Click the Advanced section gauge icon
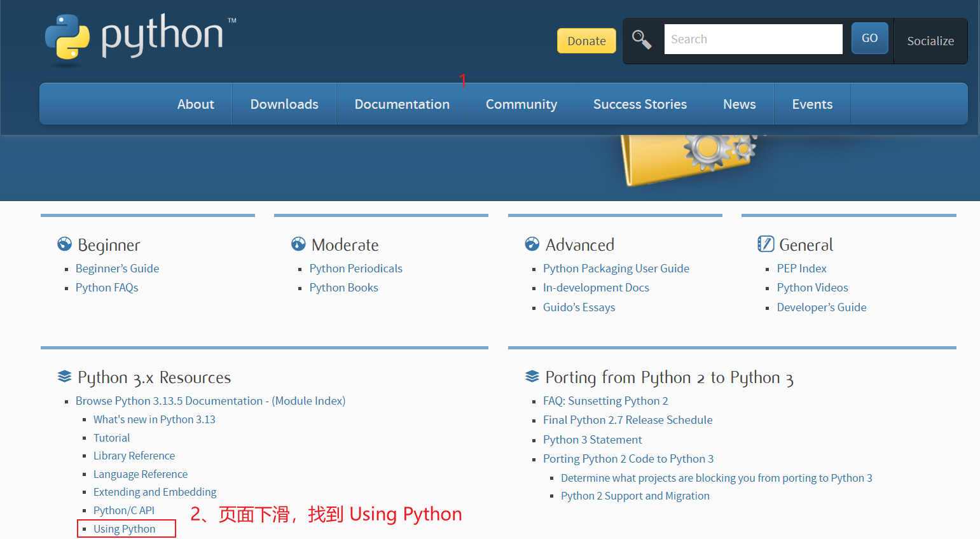This screenshot has height=539, width=980. (532, 244)
